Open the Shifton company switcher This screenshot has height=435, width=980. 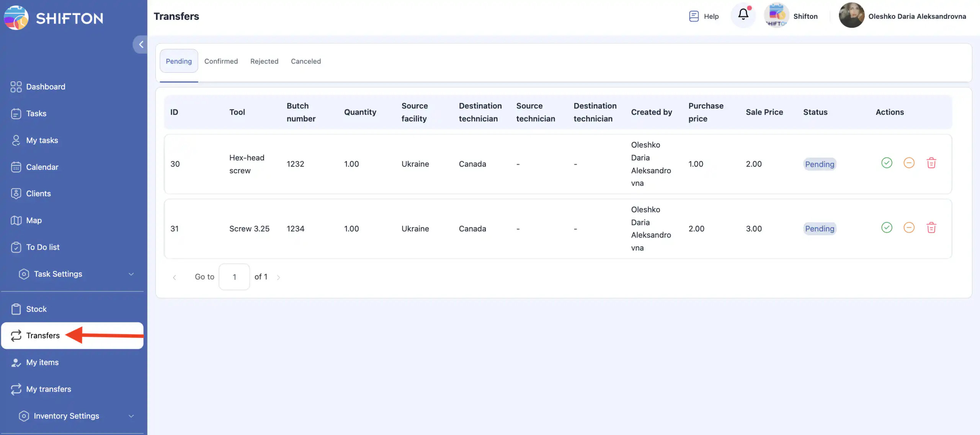click(791, 16)
